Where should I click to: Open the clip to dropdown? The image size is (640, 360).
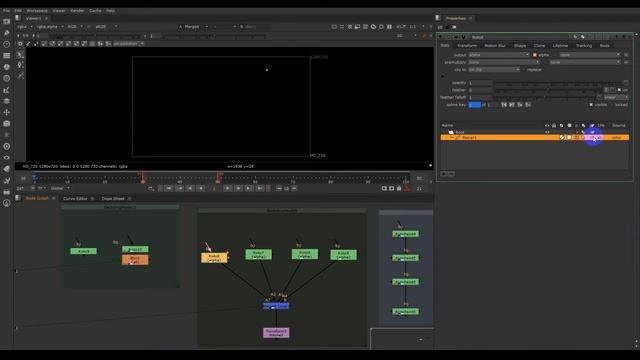[494, 70]
